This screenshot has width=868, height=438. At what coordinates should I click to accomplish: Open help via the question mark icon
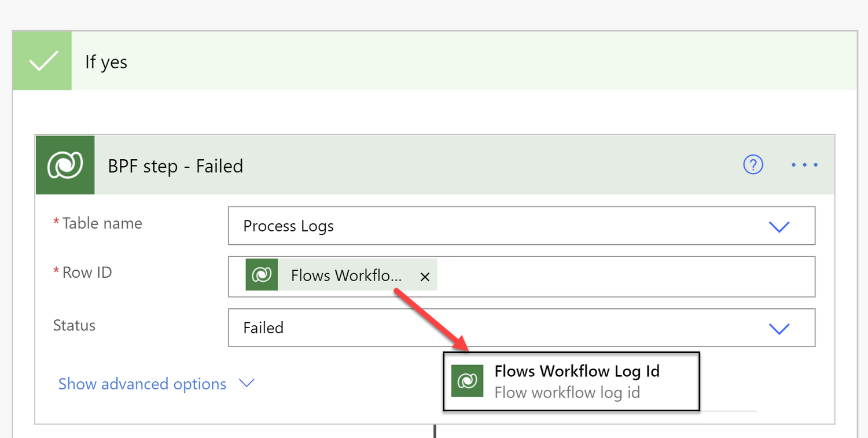[753, 165]
